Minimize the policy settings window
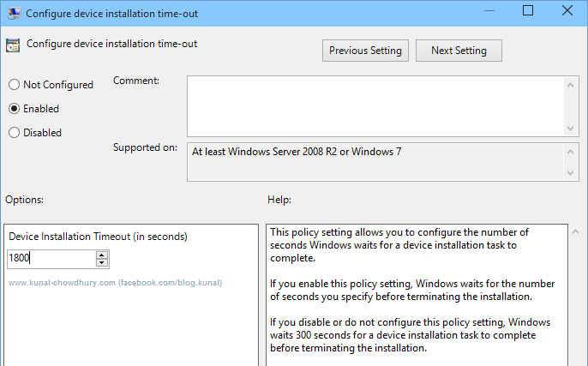The height and width of the screenshot is (366, 588). (489, 12)
